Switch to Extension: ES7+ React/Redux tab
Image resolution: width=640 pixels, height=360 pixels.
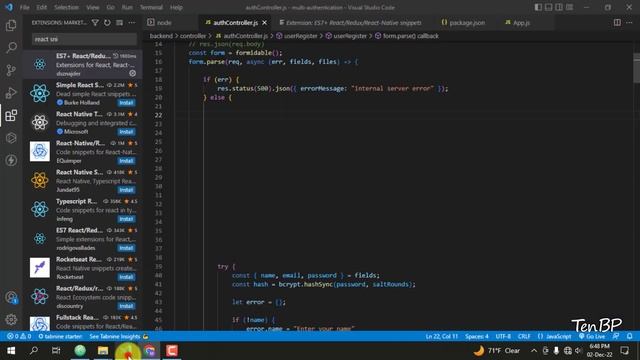(353, 23)
